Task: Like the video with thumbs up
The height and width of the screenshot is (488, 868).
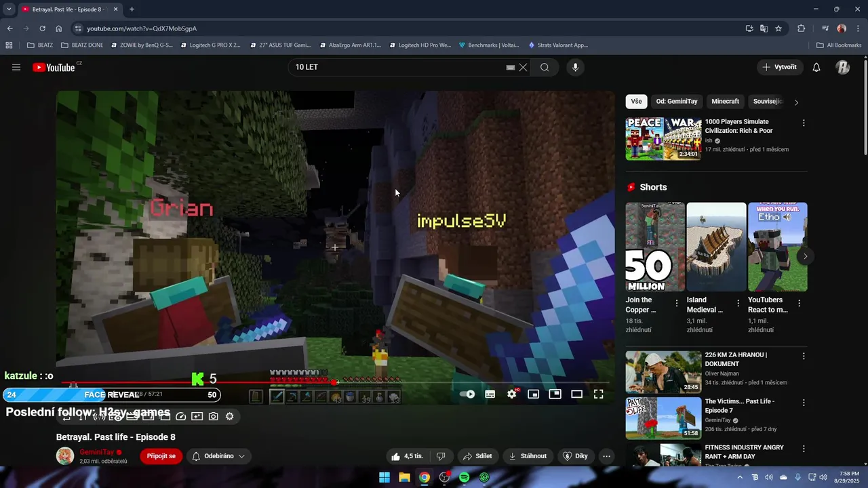Action: [x=407, y=456]
